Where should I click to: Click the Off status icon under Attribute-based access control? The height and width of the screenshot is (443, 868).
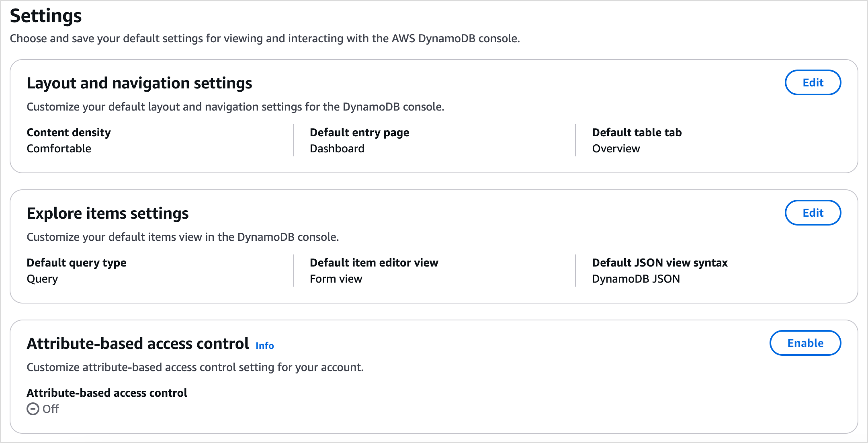tap(33, 409)
